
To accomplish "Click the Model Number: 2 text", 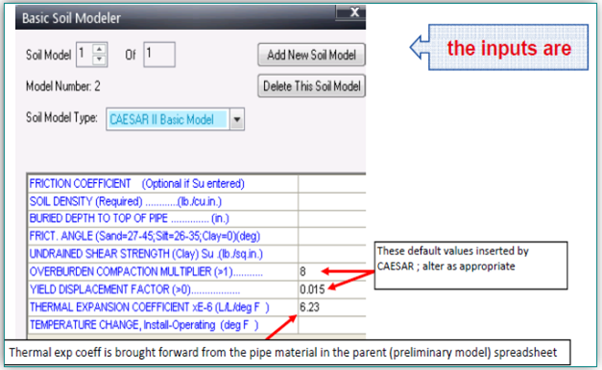I will pyautogui.click(x=63, y=86).
